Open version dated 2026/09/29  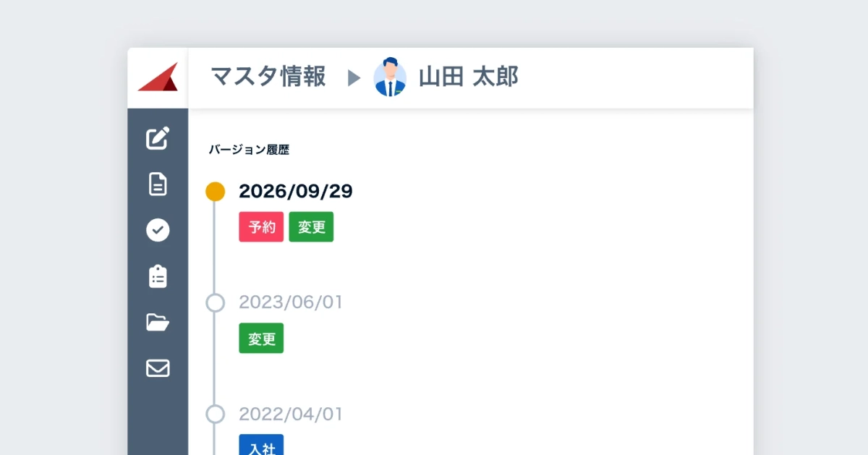[x=296, y=192]
